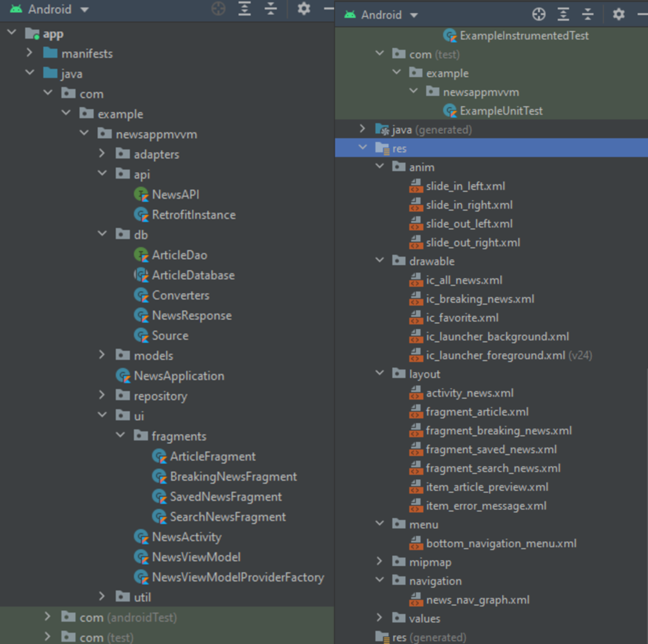
Task: Expand the repository package
Action: click(x=102, y=395)
